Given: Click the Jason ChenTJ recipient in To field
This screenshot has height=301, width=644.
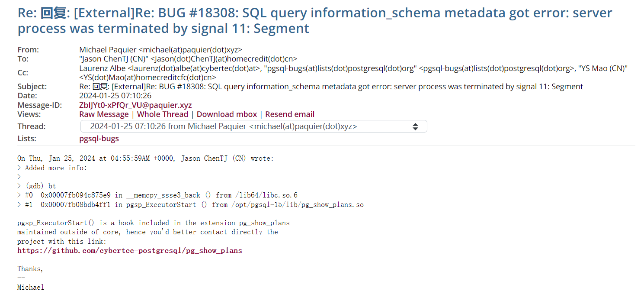Looking at the screenshot, I should (188, 59).
